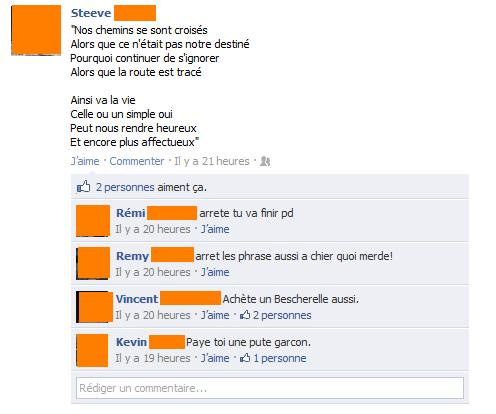The image size is (496, 414).
Task: Like Kevin's comment via J'aime
Action: (x=215, y=358)
